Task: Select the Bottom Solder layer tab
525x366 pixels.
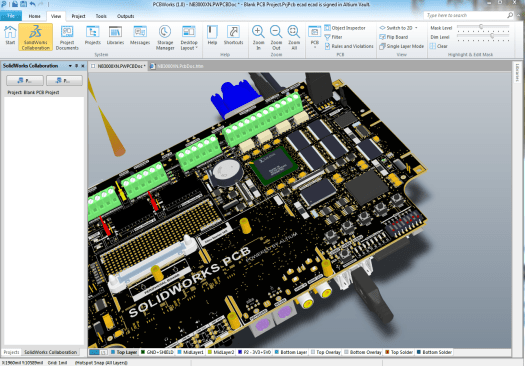Action: (x=434, y=352)
